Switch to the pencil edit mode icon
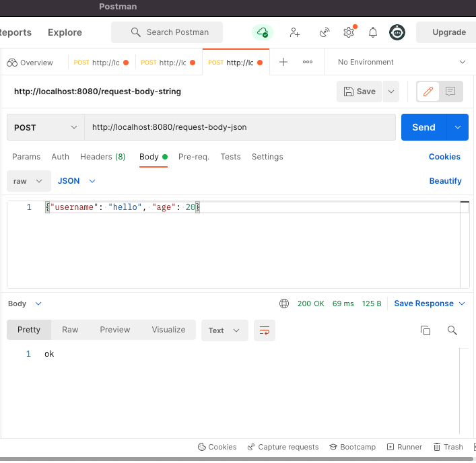Image resolution: width=476 pixels, height=463 pixels. pyautogui.click(x=428, y=92)
